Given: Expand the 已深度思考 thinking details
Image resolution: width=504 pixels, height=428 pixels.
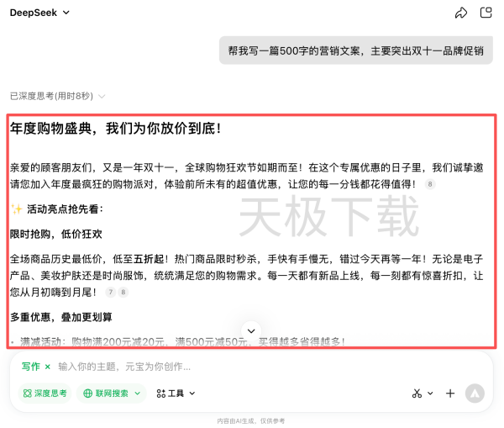Looking at the screenshot, I should [x=57, y=97].
